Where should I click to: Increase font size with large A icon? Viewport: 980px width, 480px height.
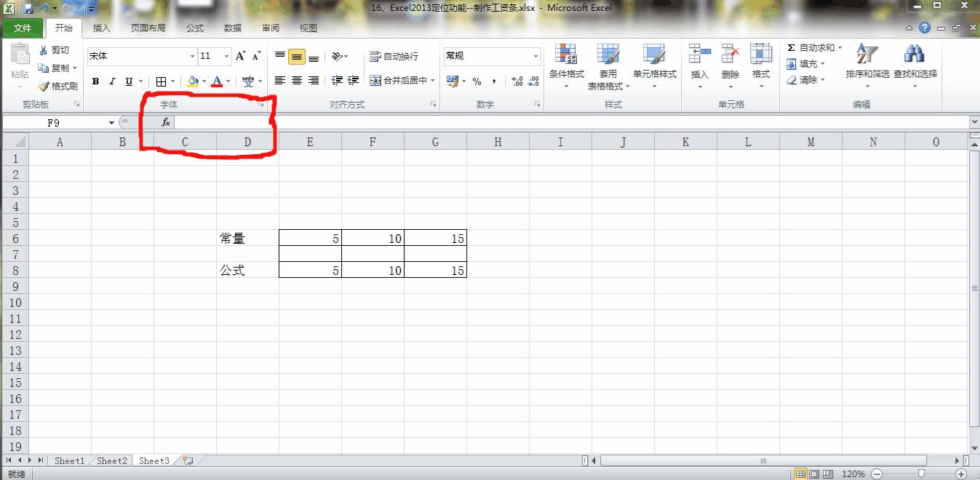[x=241, y=56]
